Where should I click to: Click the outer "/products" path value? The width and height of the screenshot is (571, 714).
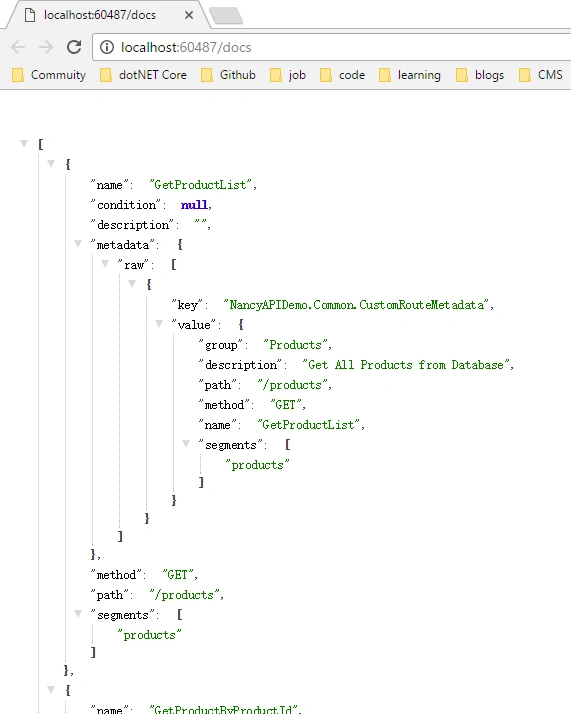coord(187,595)
